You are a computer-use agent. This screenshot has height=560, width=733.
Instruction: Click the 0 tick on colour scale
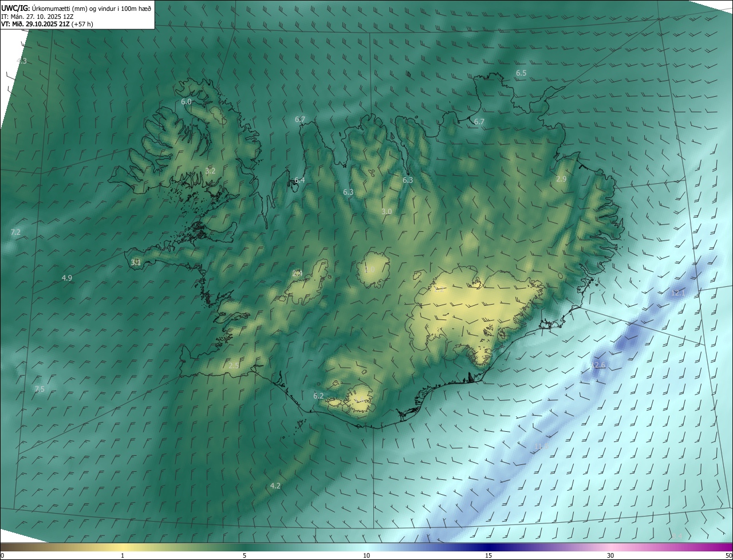click(x=2, y=555)
